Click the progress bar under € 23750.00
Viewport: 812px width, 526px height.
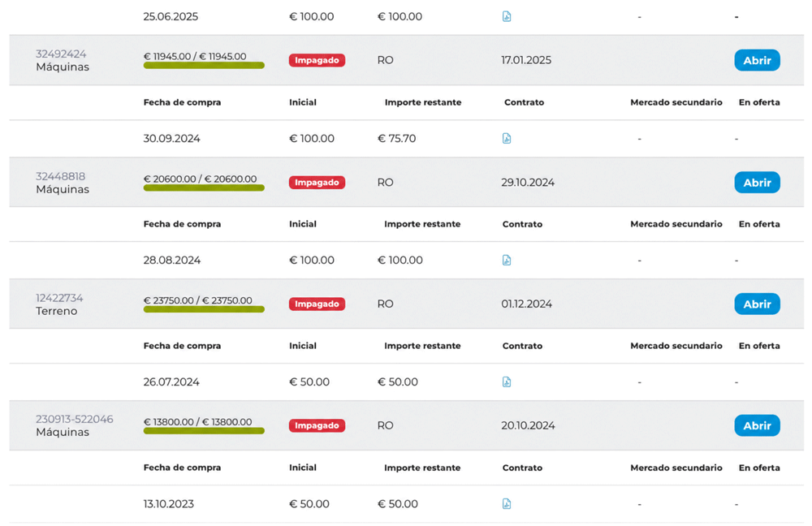[x=204, y=309]
